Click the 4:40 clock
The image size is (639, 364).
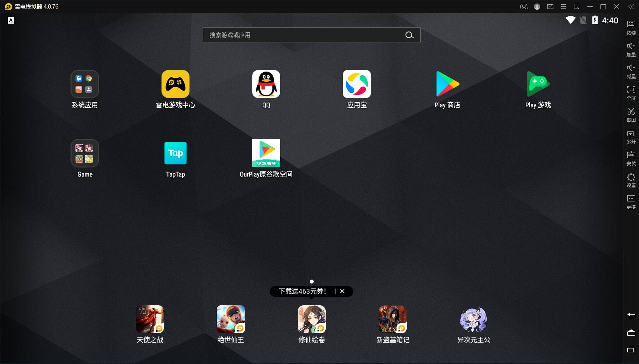click(610, 21)
